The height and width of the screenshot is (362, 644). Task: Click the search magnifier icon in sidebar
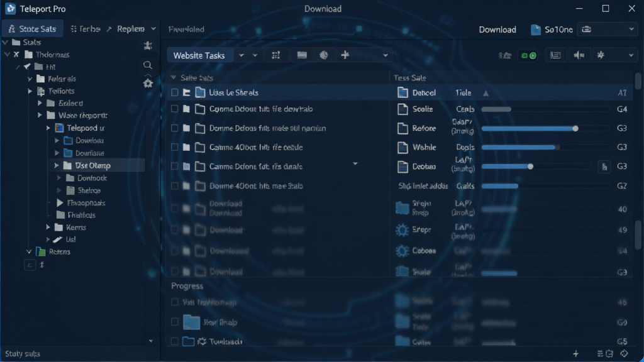148,65
